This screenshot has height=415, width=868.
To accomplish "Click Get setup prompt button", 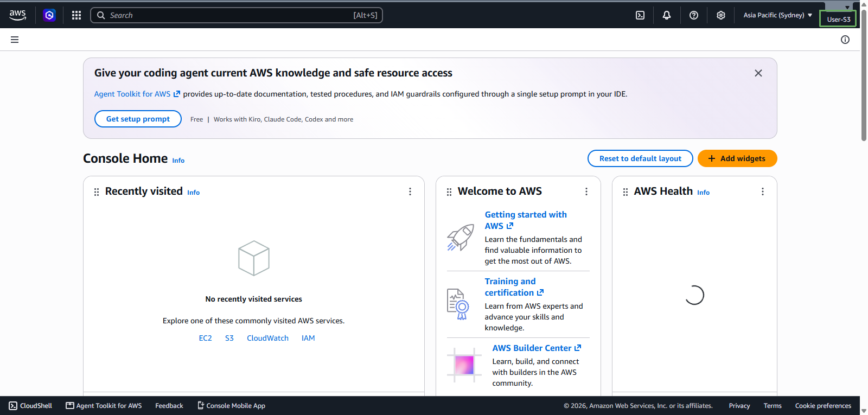I will [138, 119].
